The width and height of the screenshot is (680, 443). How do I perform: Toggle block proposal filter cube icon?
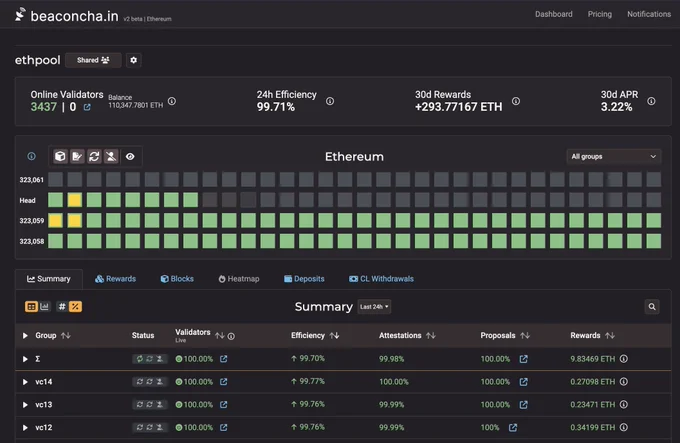pos(60,156)
